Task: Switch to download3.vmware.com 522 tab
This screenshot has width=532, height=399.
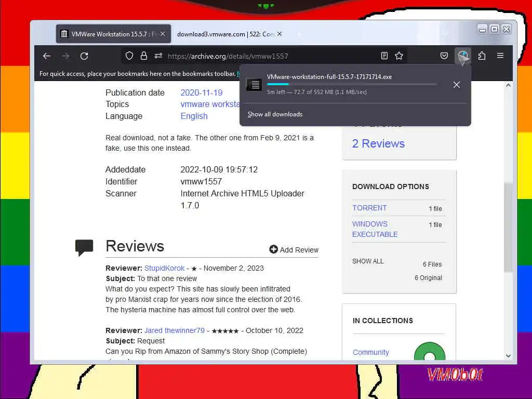Action: pos(229,34)
